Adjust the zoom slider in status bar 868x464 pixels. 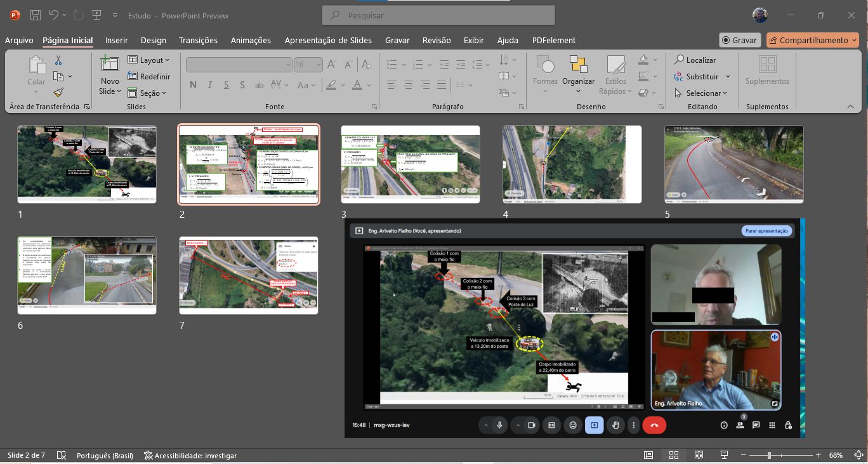tap(769, 455)
